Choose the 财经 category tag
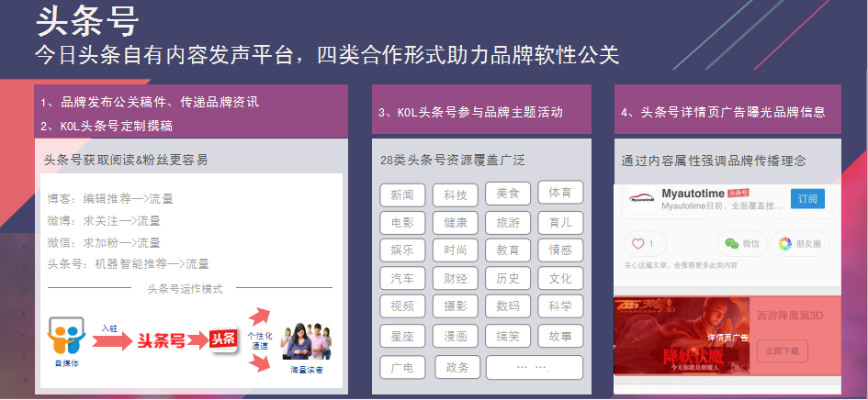 (x=455, y=278)
